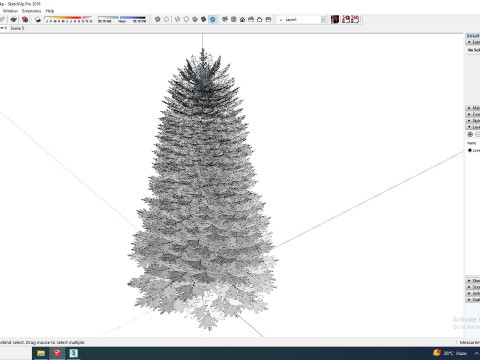Click the teapot-like icon in left toolbar

[14, 19]
